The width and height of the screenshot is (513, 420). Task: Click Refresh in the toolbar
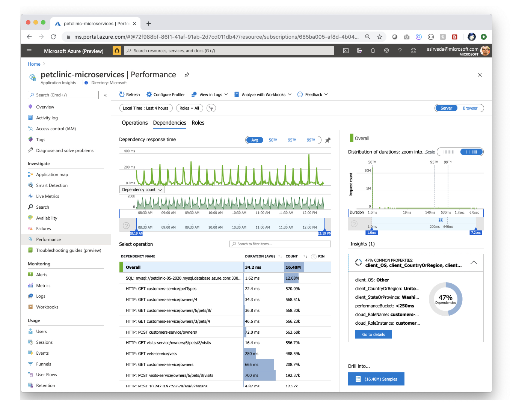coord(130,95)
